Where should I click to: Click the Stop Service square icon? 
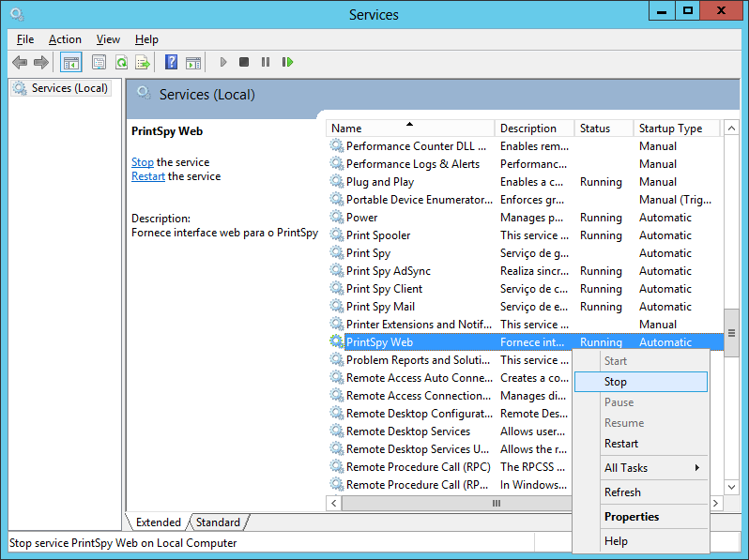point(244,62)
